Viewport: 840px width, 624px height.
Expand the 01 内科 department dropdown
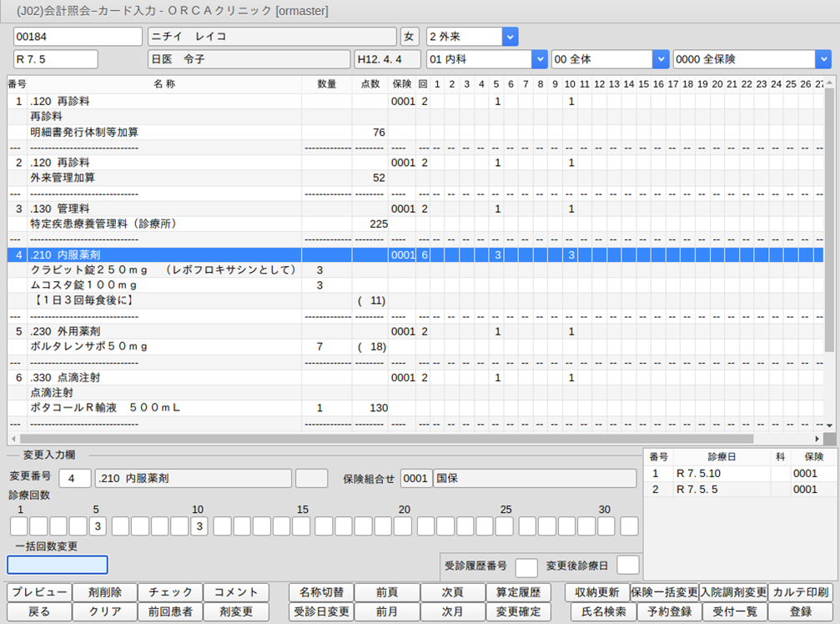pos(538,59)
